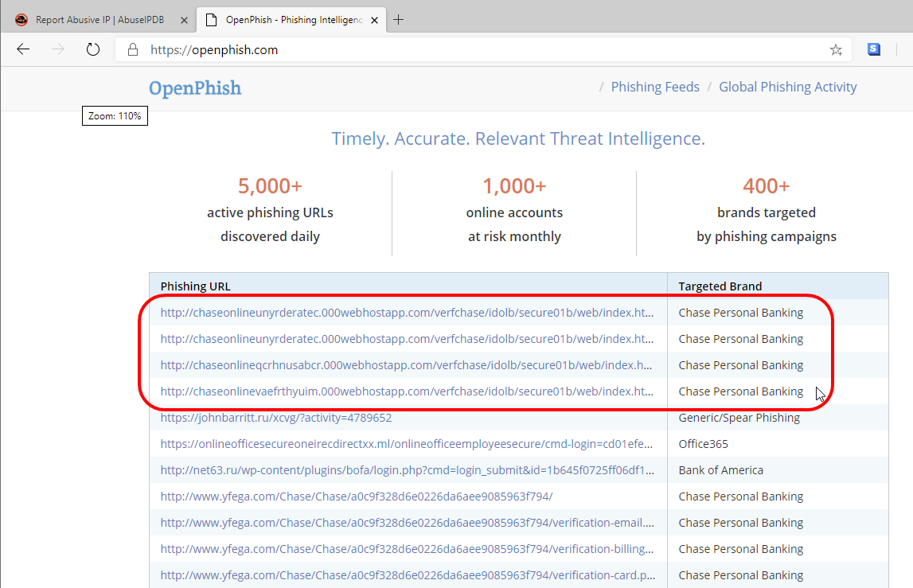The width and height of the screenshot is (913, 588).
Task: Open Phishing Feeds page
Action: 655,87
